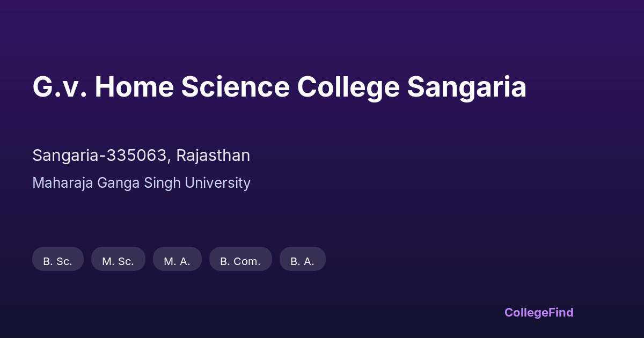Click the word University in the affiliation line

pos(217,183)
